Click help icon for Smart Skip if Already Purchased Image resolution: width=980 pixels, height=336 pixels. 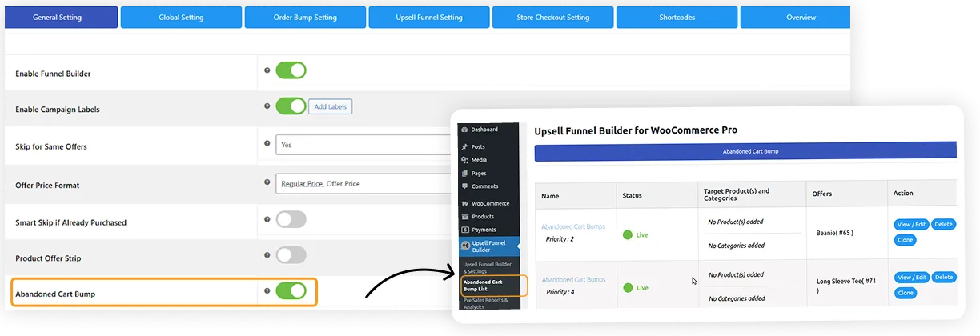[x=267, y=219]
